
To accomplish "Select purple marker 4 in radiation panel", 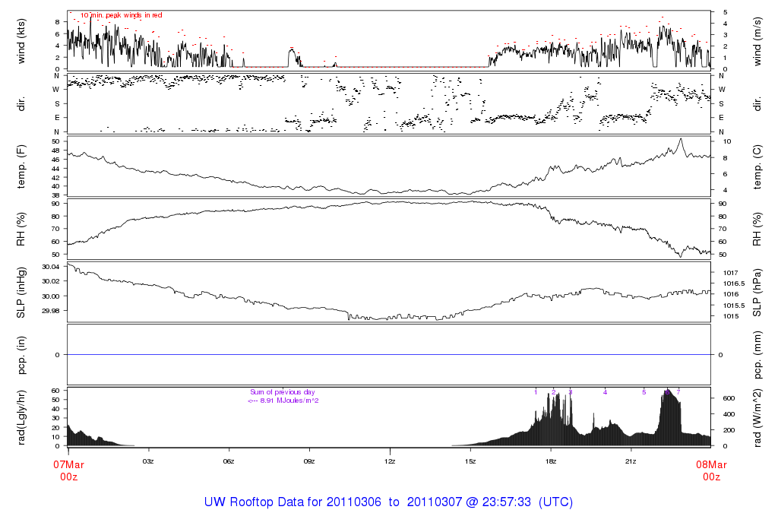I will (605, 392).
